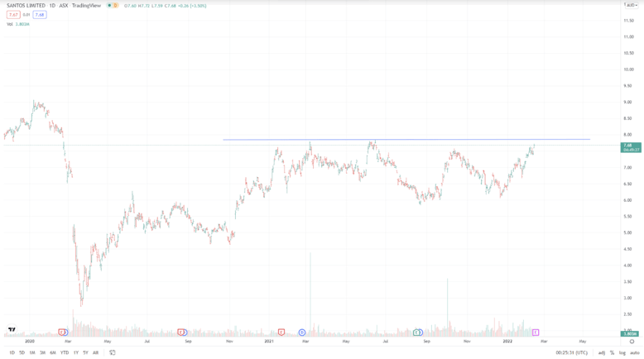This screenshot has width=644, height=359.
Task: Select the 5D time range
Action: [22, 353]
